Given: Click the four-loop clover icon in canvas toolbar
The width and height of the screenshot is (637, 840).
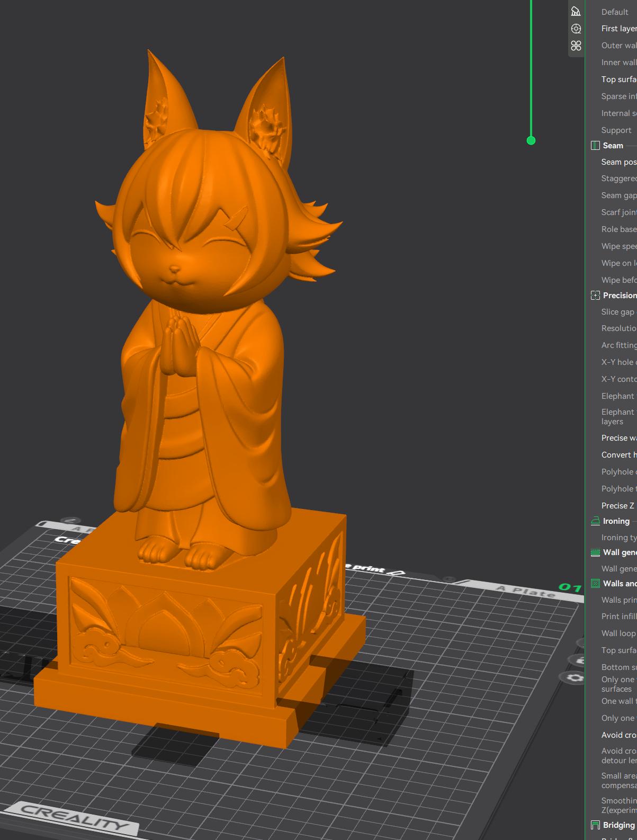Looking at the screenshot, I should click(x=576, y=46).
